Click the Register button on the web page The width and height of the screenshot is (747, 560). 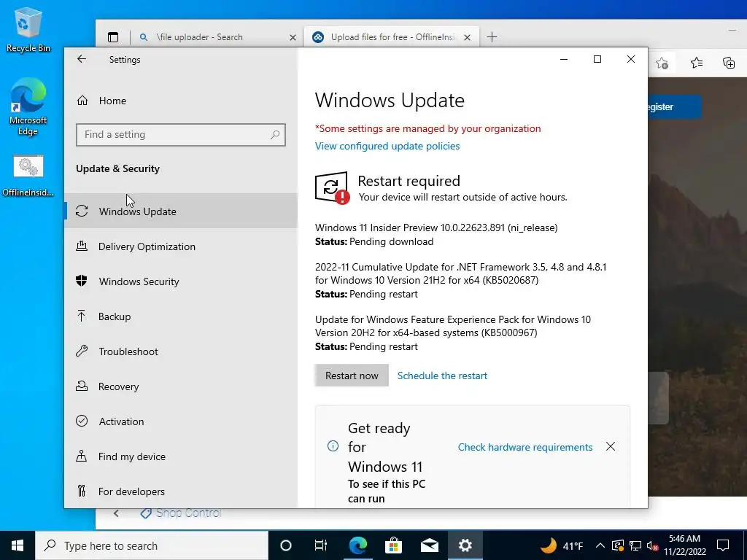[x=675, y=106]
